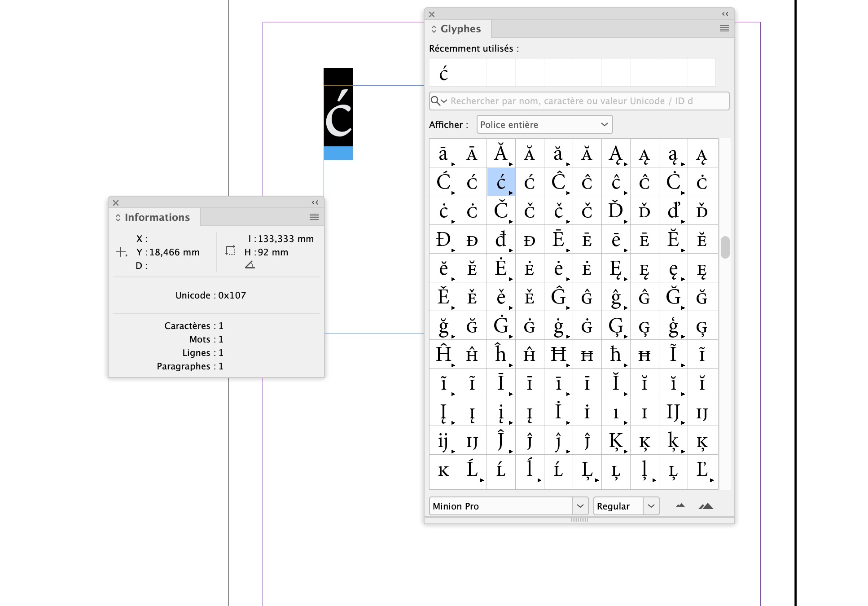
Task: Open the Glyphes panel flyout menu
Action: click(x=723, y=28)
